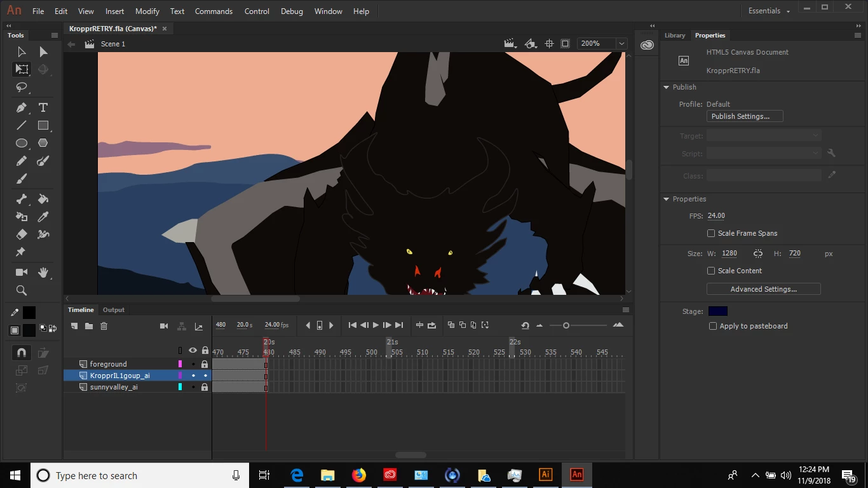The image size is (868, 488).
Task: Toggle the eye icon to hide all layers
Action: (x=193, y=350)
